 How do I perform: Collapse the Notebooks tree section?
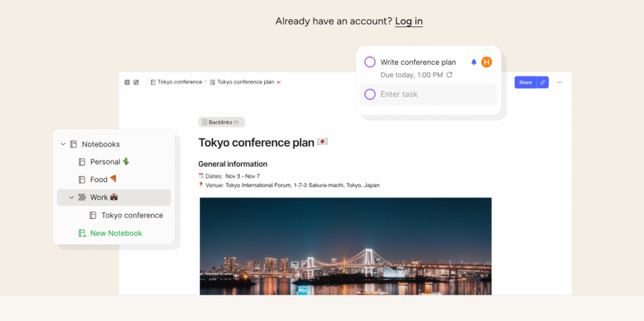(63, 144)
